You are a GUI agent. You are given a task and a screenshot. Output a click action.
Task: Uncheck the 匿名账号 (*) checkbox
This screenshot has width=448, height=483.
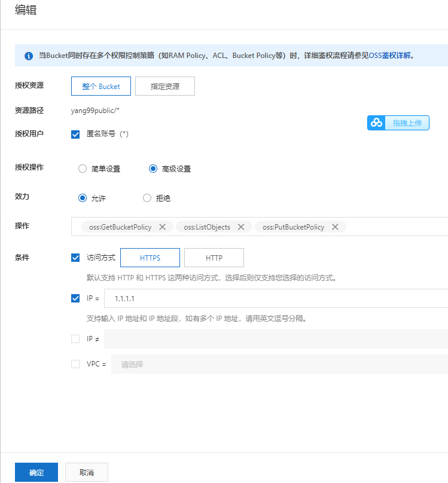75,134
